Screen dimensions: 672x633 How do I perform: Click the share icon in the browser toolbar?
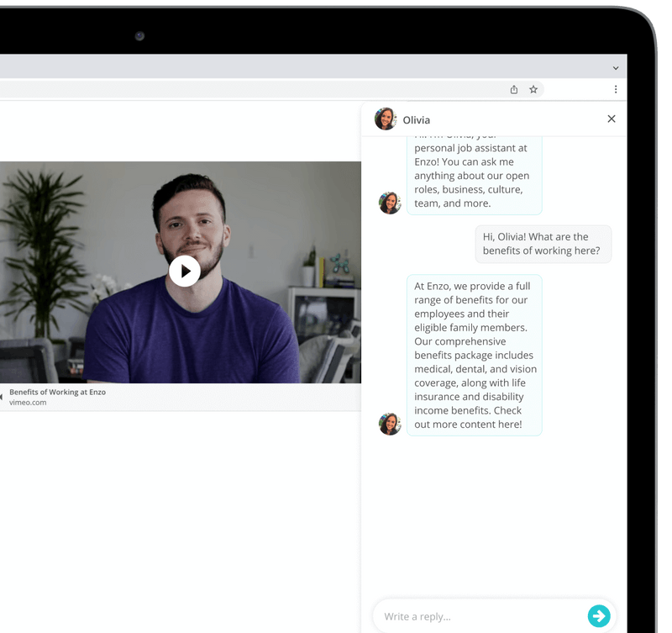pyautogui.click(x=513, y=89)
